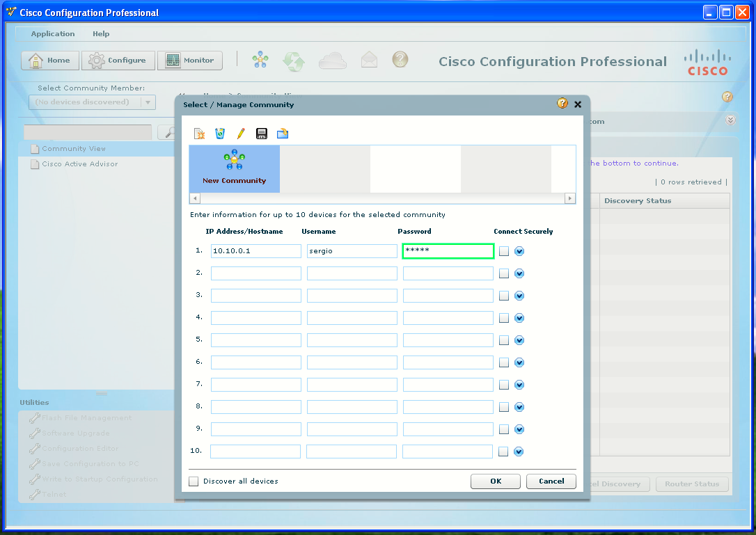Screen dimensions: 756x535
Task: Enable Discover all devices checkbox
Action: point(194,481)
